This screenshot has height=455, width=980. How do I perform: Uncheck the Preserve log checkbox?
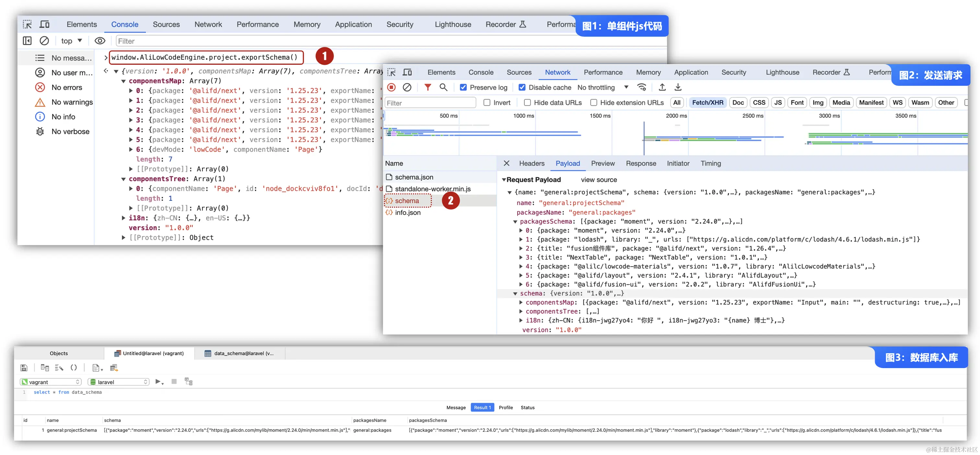click(x=463, y=87)
